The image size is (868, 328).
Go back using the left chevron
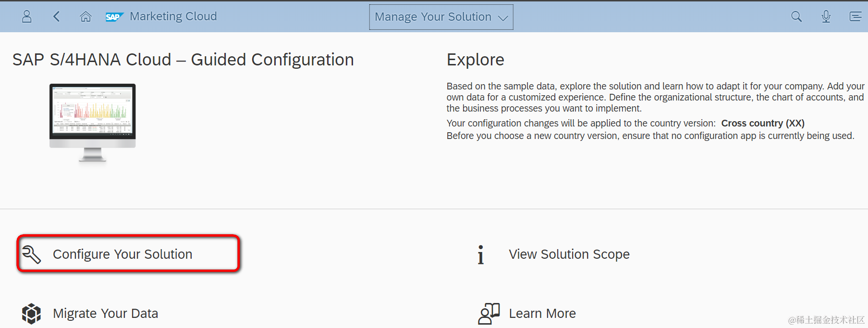[x=56, y=17]
